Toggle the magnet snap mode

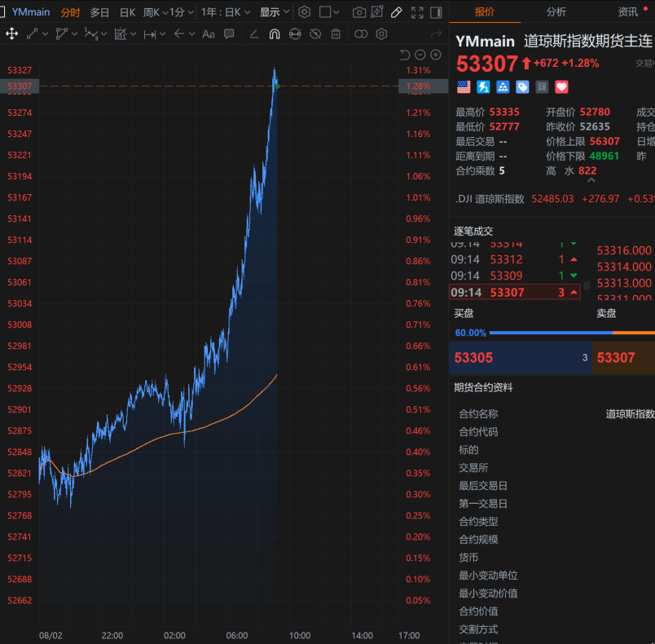pos(275,34)
